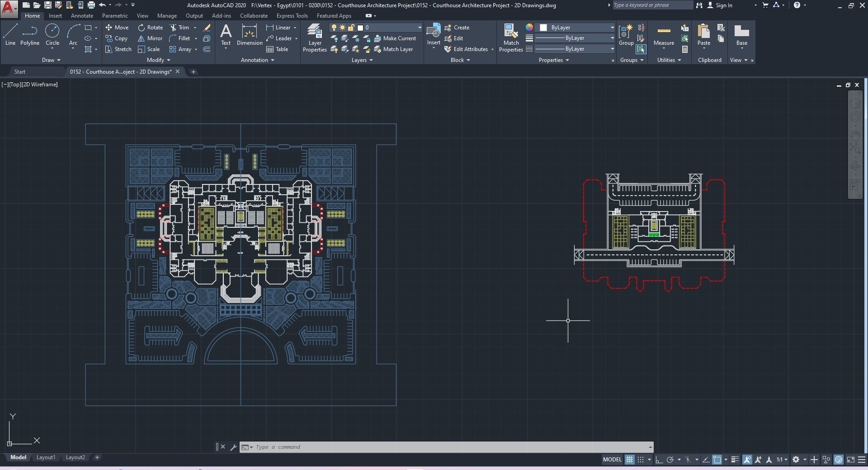The width and height of the screenshot is (868, 470).
Task: Expand the Annotation panel
Action: click(x=258, y=60)
